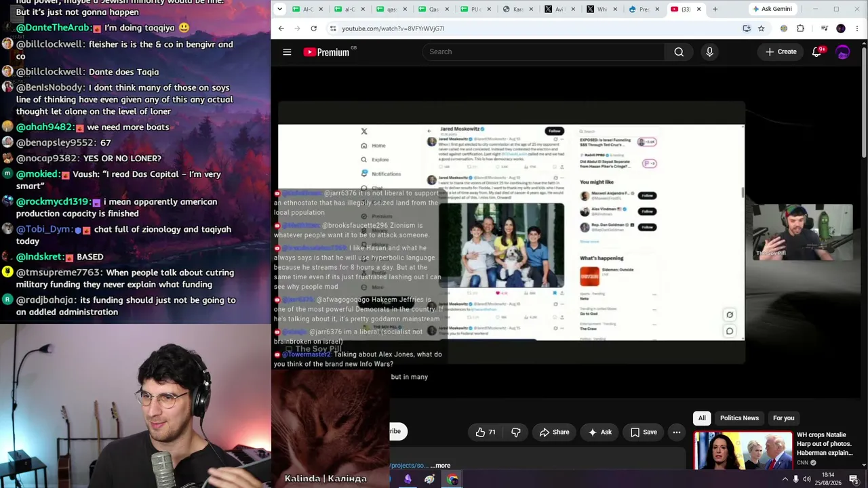This screenshot has height=488, width=868.
Task: Click the Share button
Action: 554,432
